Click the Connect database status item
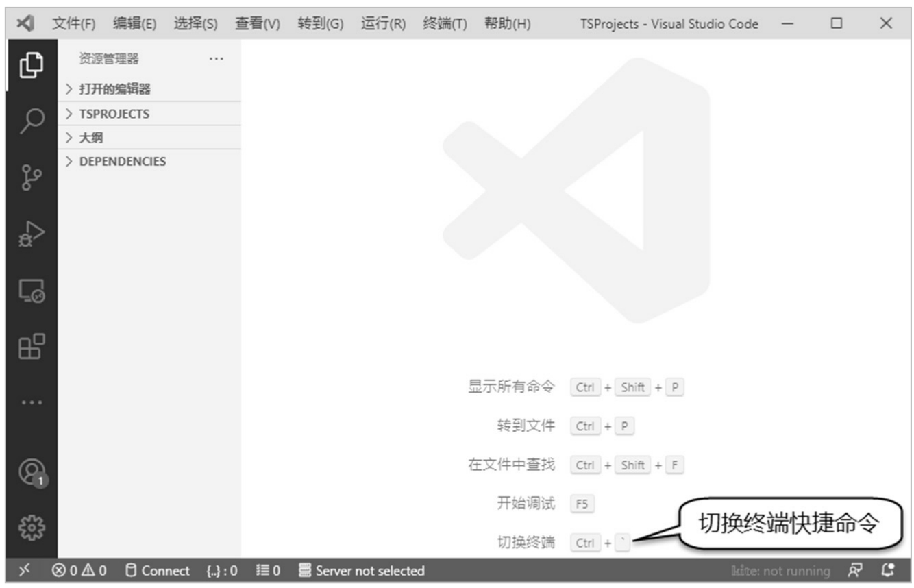Viewport: 914px width, 588px height. tap(158, 570)
